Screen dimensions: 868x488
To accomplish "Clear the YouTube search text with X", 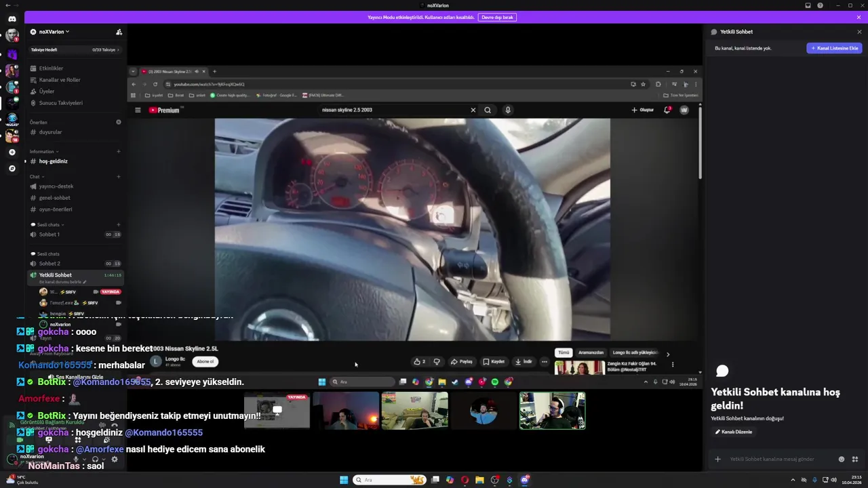I will [473, 110].
